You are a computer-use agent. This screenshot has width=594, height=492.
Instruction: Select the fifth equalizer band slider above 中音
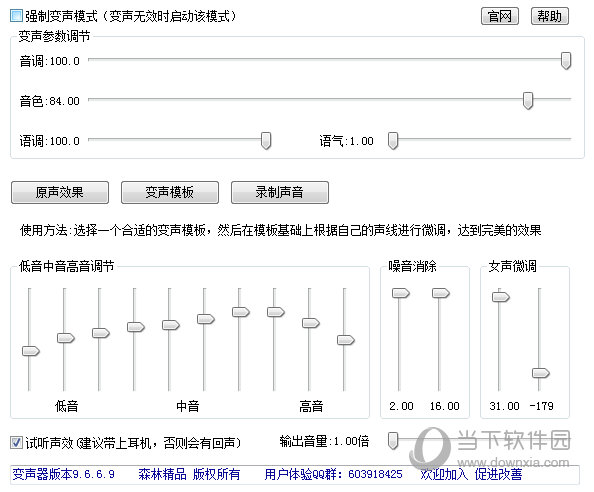pos(171,325)
